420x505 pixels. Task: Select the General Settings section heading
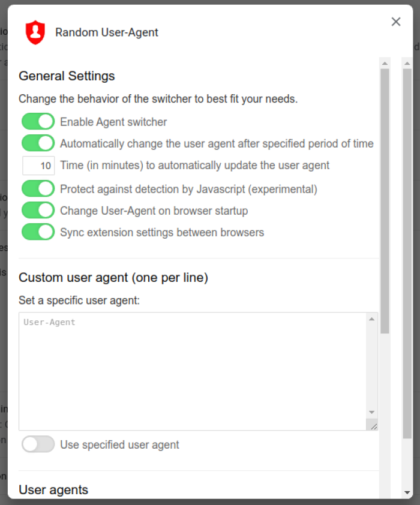tap(67, 76)
